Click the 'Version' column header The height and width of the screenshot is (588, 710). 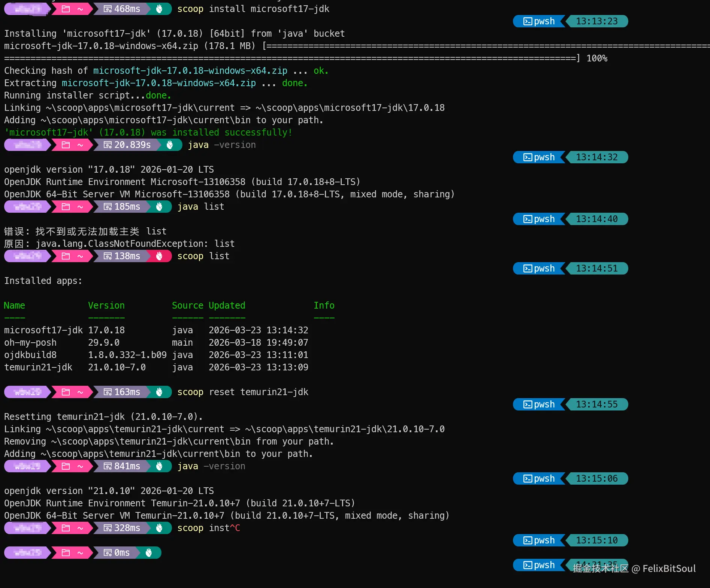(106, 306)
